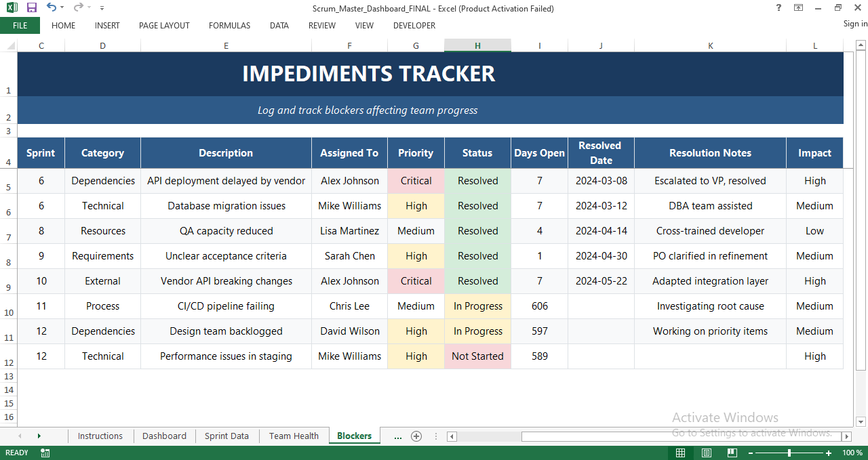Show hidden sheets via the ellipsis tab button
The height and width of the screenshot is (460, 868).
click(x=397, y=436)
